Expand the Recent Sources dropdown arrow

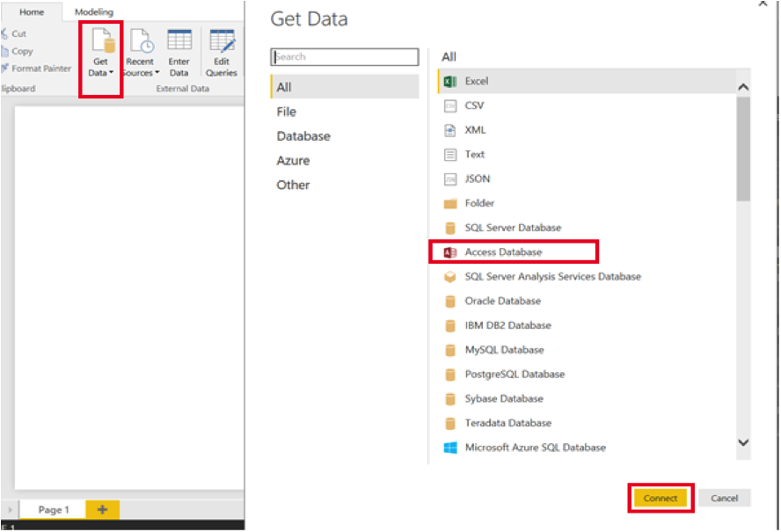[x=157, y=73]
